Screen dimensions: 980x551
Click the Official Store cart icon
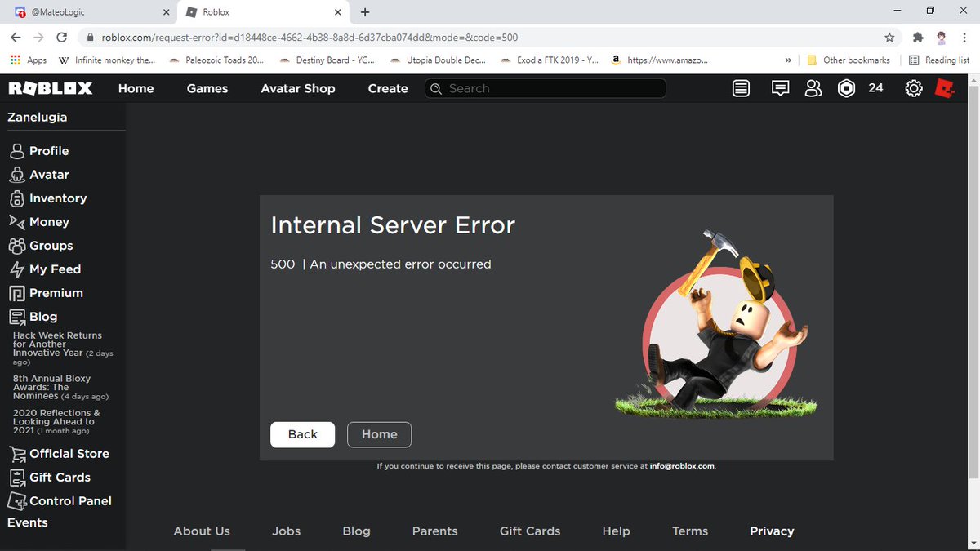point(16,454)
